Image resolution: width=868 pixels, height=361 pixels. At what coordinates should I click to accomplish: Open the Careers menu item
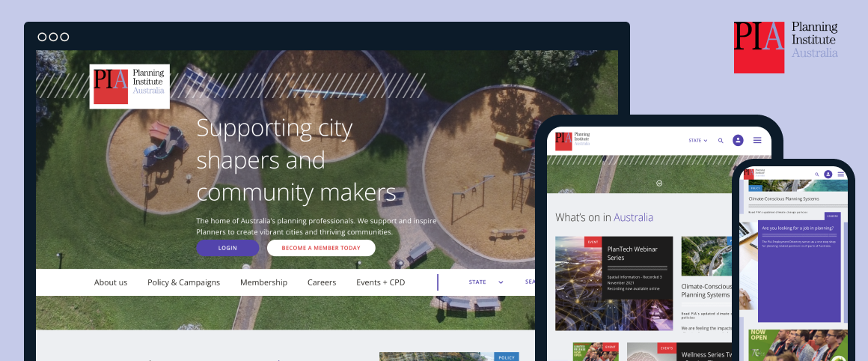click(322, 282)
